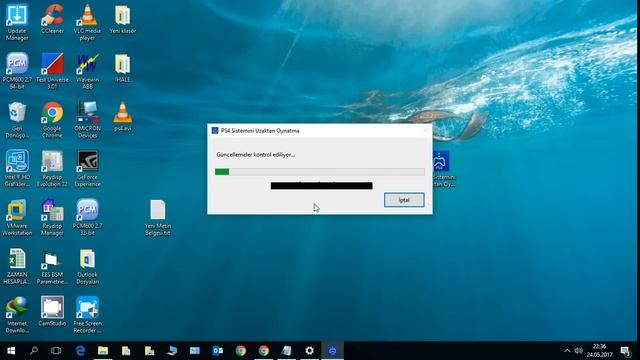
Task: Select the PCM600 2.7 32-bit icon
Action: pos(87,217)
